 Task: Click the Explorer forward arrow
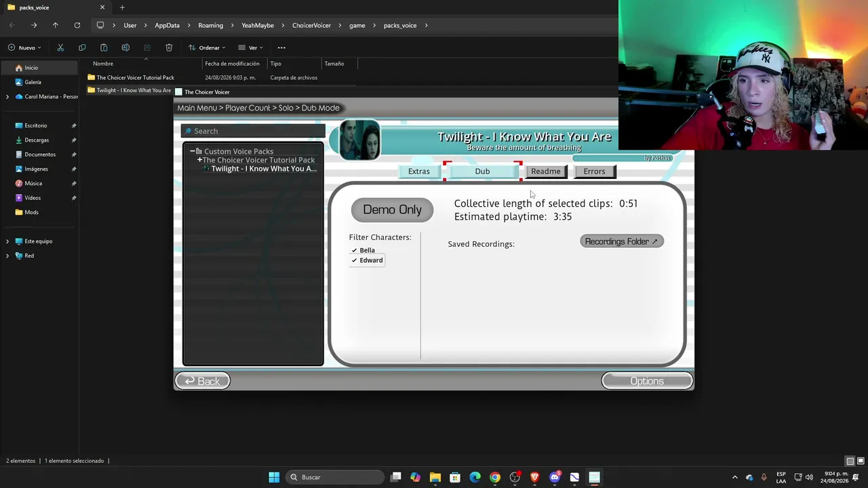(34, 26)
